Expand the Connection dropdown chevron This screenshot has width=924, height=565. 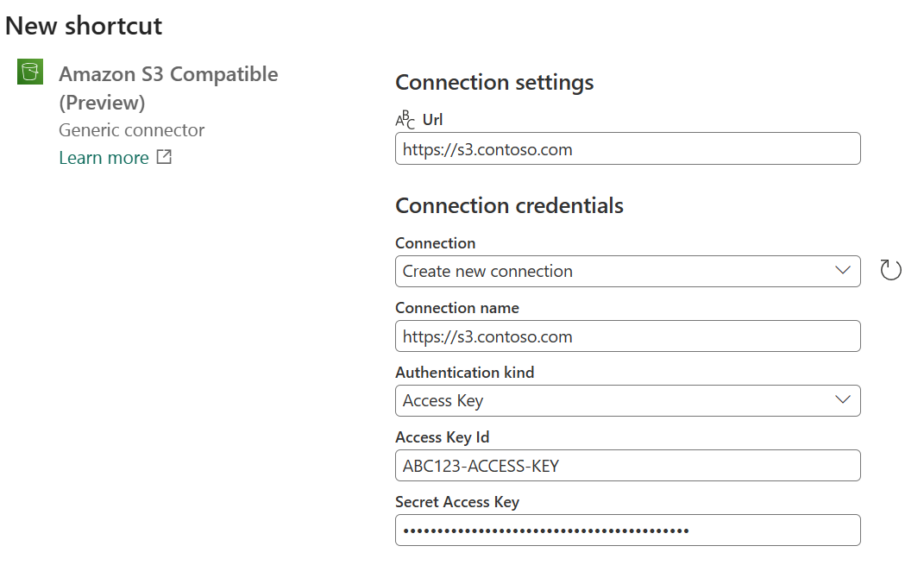point(843,271)
